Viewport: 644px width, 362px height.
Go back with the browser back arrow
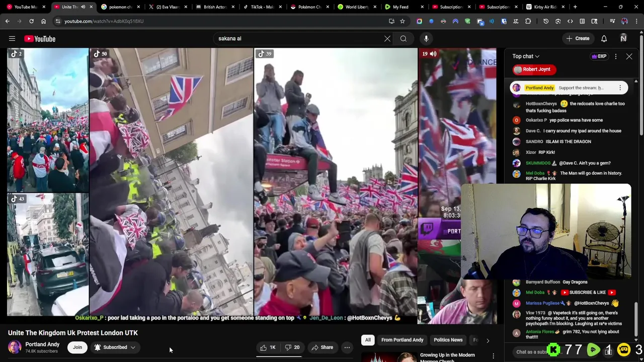8,21
